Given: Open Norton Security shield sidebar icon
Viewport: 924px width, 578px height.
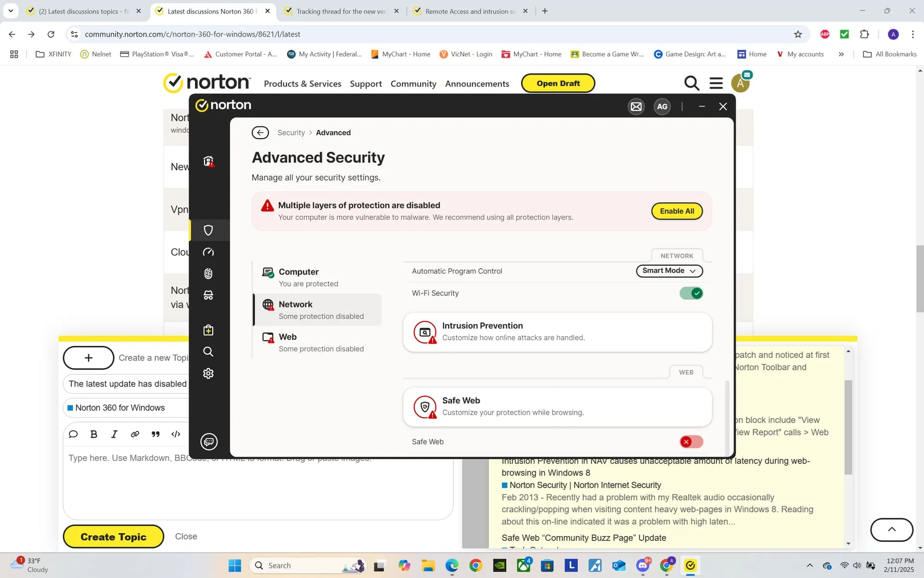Looking at the screenshot, I should (x=208, y=230).
